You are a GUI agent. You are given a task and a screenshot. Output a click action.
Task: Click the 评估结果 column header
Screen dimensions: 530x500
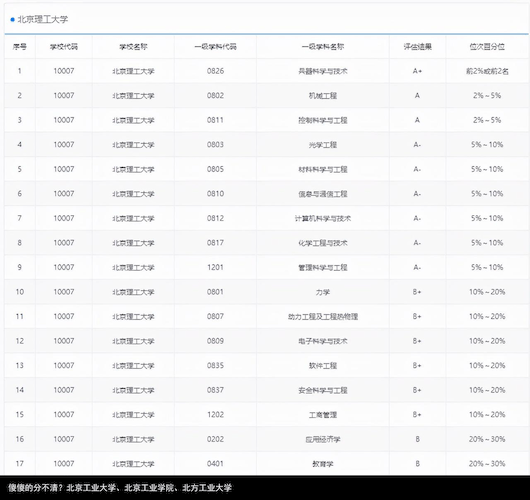click(x=417, y=47)
